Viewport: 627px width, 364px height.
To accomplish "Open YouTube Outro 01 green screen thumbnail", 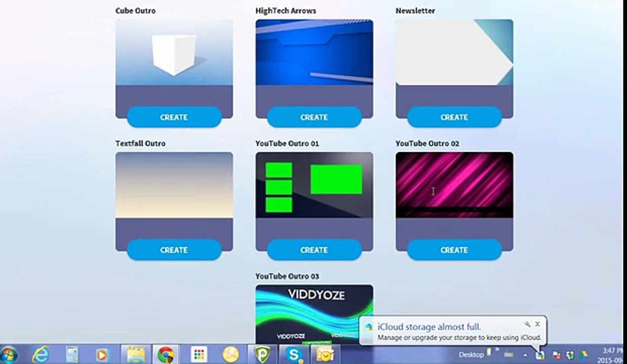I will coord(314,185).
